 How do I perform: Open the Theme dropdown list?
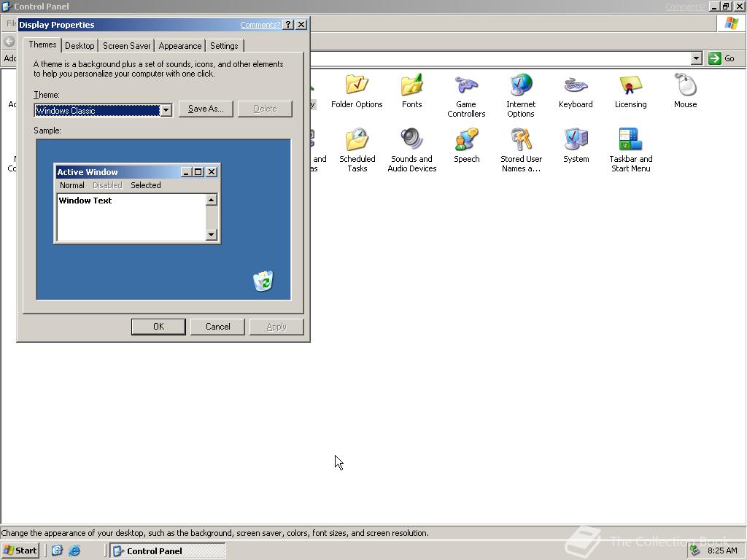pyautogui.click(x=166, y=111)
